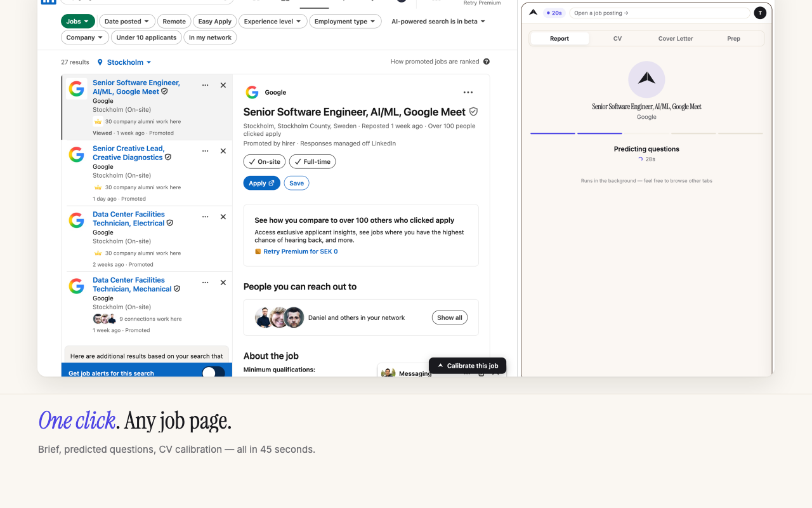
Task: Click the extension's arrow logo in sidebar header
Action: click(x=533, y=12)
